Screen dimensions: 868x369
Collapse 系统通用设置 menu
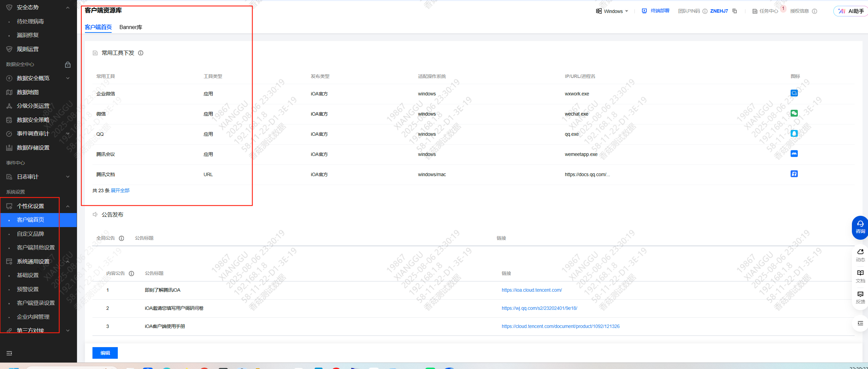[68, 262]
